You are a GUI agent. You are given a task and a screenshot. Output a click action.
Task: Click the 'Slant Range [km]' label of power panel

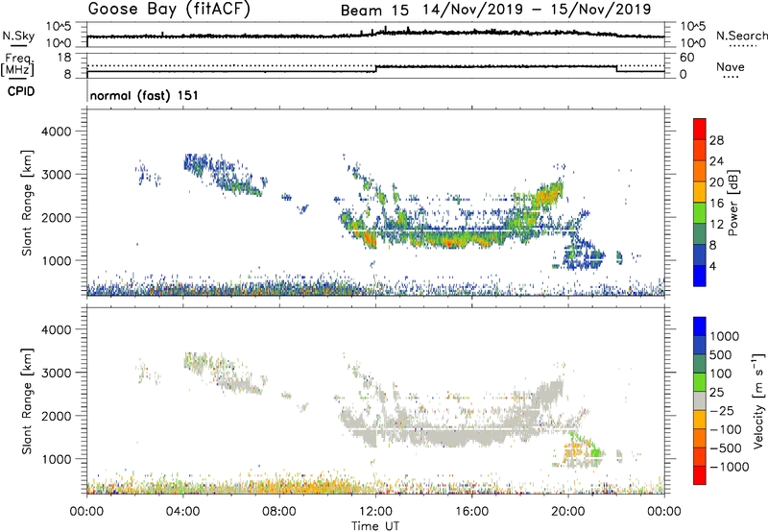pos(27,203)
